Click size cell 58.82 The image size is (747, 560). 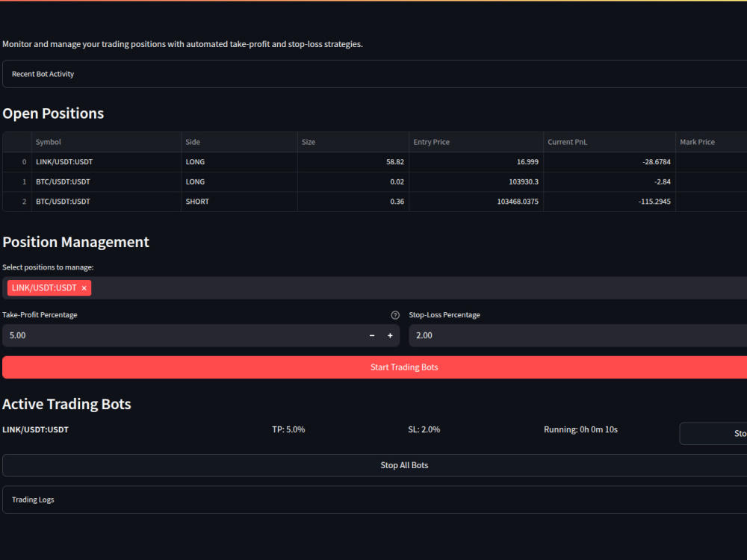pos(353,162)
